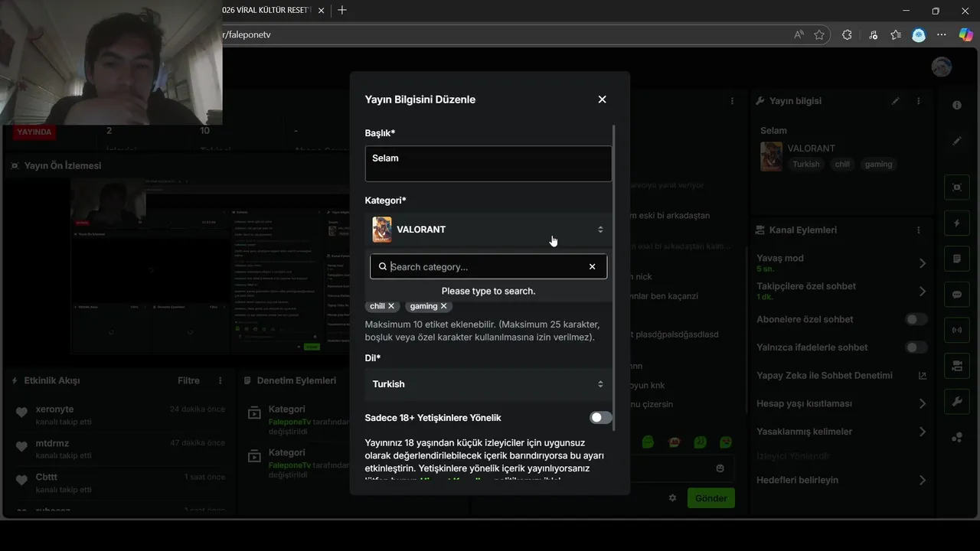Open Yayın bilgisi panel three-dot menu

(919, 101)
